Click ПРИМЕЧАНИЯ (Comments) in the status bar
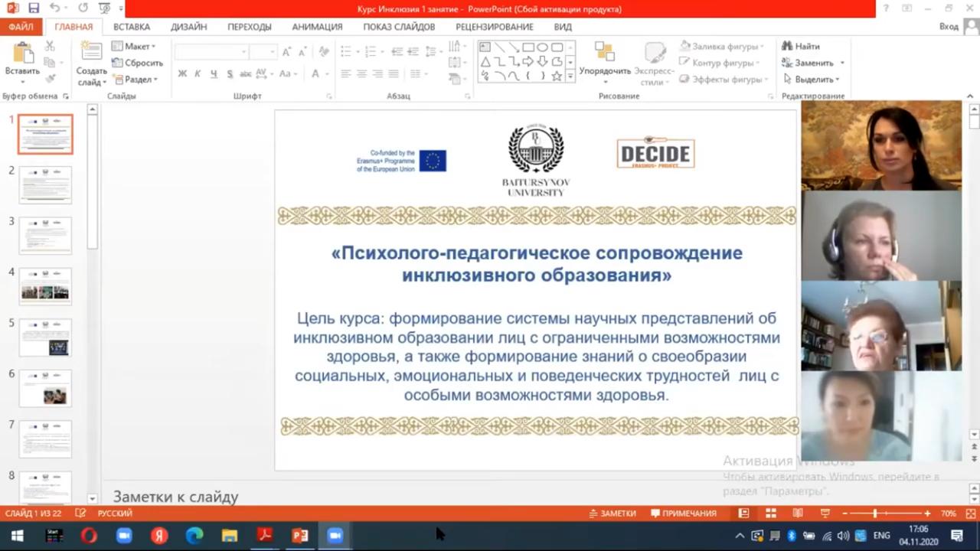Viewport: 980px width, 551px height. [x=684, y=514]
